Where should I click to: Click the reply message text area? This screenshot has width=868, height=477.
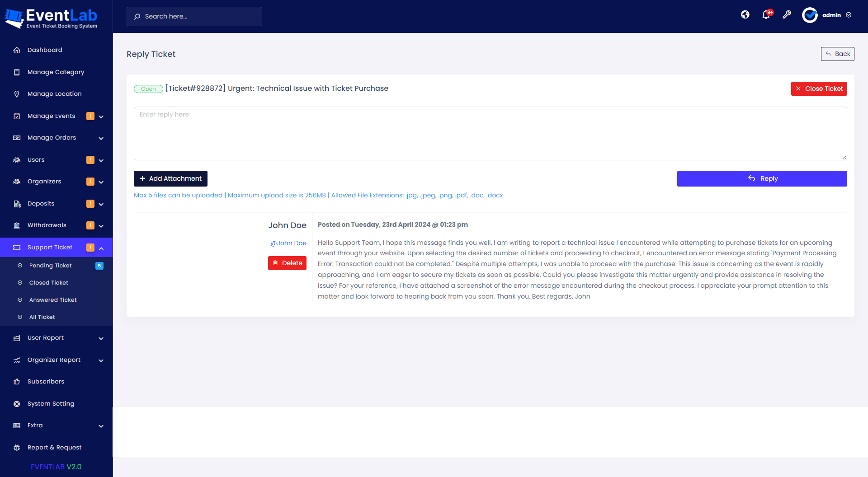[x=490, y=133]
